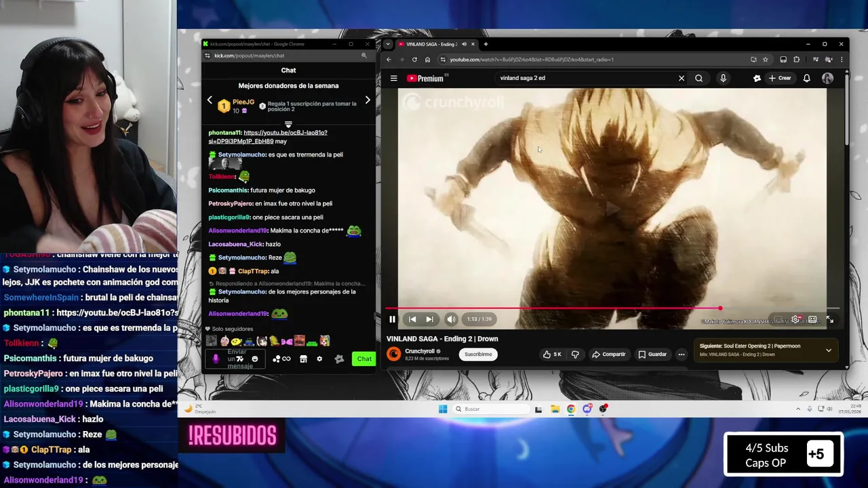Open Crunchyroll channel avatar
Screen dimensions: 868x488
pyautogui.click(x=394, y=354)
